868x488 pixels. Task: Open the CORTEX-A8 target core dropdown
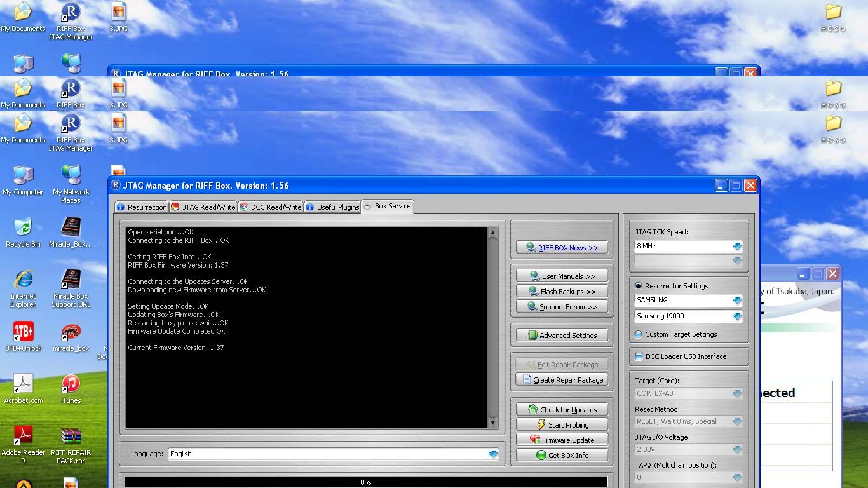coord(689,393)
